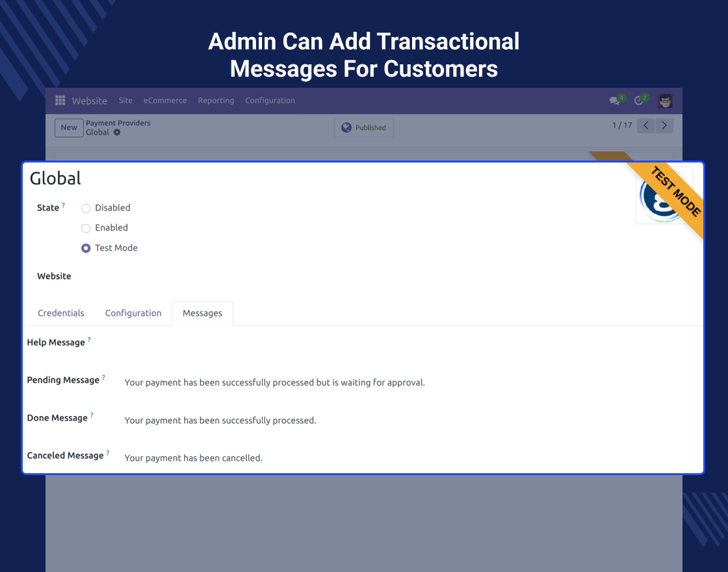Viewport: 728px width, 572px height.
Task: Open the Payment Providers breadcrumb link
Action: click(118, 123)
